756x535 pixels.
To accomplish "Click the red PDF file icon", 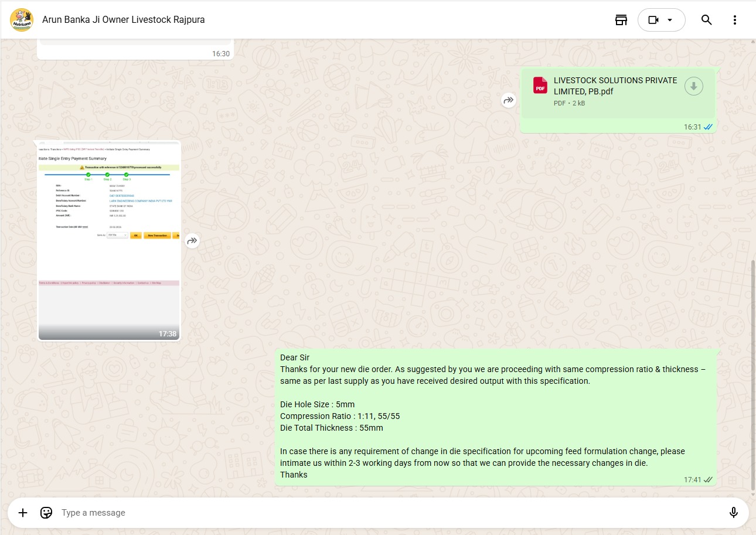I will [x=540, y=86].
